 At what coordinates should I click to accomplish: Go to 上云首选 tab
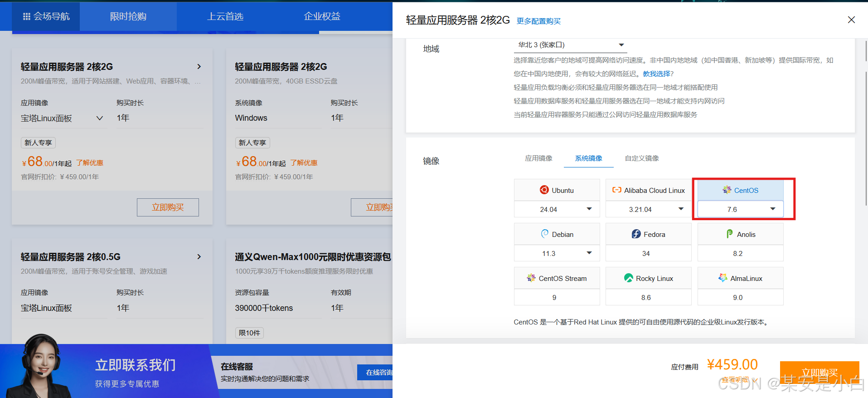[x=225, y=16]
